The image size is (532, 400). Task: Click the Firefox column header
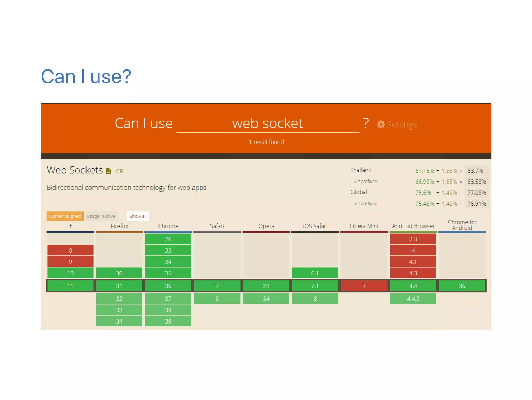(x=119, y=226)
